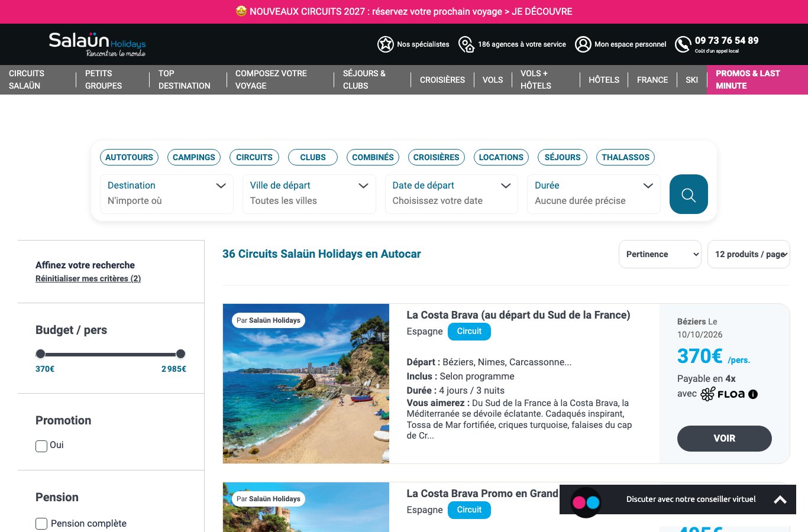Select the Thalassos filter pill
Image resolution: width=808 pixels, height=532 pixels.
coord(625,157)
